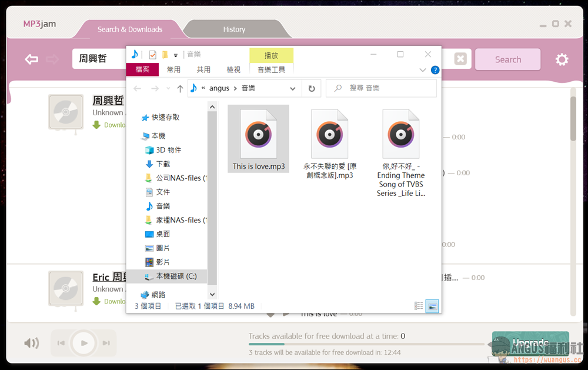Screen dimensions: 588x370
Task: Click the MP3jam results scrollbar
Action: (573, 118)
